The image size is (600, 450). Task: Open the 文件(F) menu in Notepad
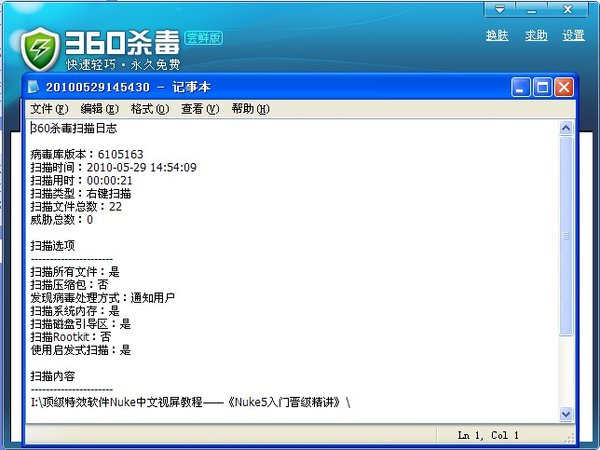49,109
